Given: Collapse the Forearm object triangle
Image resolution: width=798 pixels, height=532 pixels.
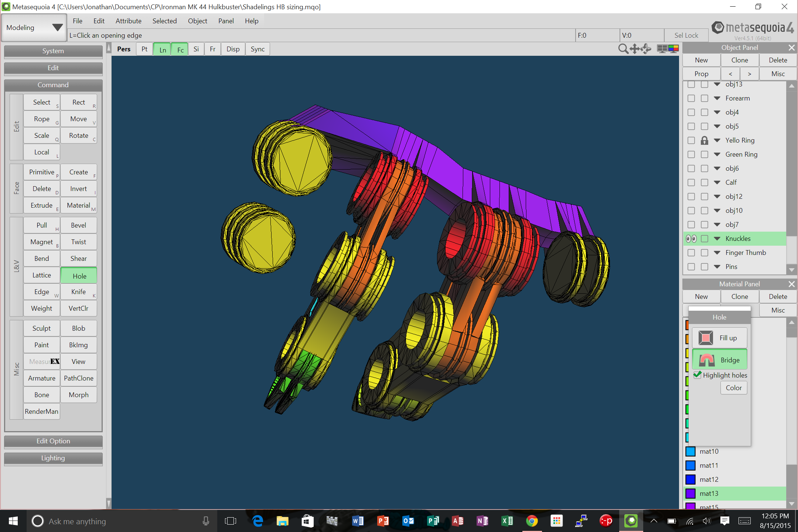Looking at the screenshot, I should (x=717, y=98).
